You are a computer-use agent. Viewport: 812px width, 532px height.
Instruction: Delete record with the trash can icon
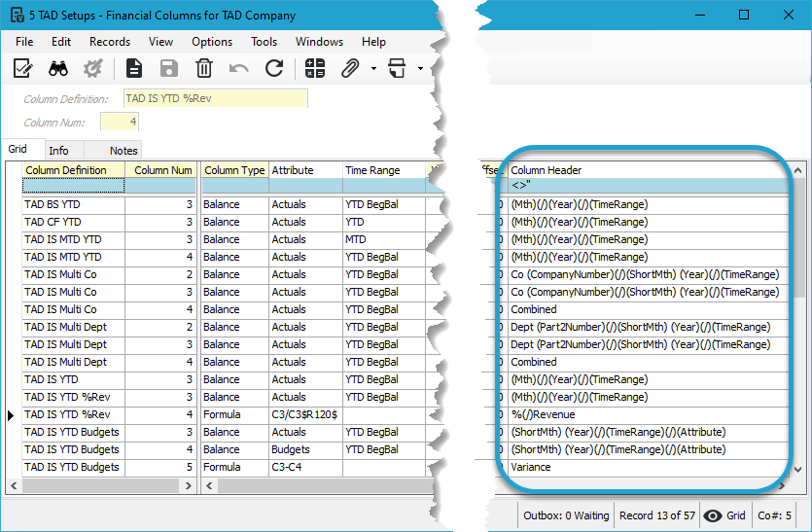tap(204, 68)
